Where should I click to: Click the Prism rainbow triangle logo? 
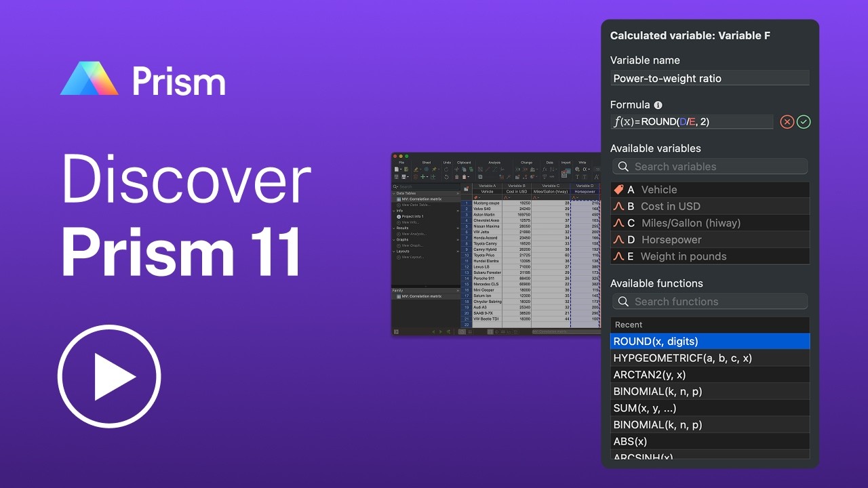[89, 79]
